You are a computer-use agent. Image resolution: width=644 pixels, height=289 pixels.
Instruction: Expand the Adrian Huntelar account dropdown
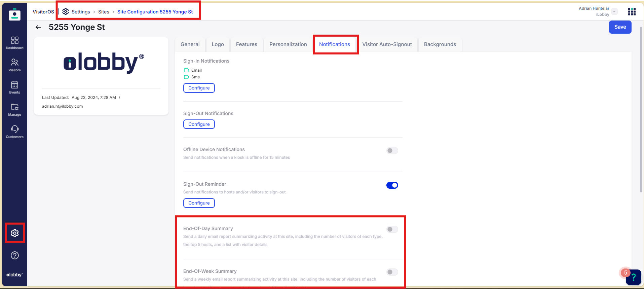point(614,11)
